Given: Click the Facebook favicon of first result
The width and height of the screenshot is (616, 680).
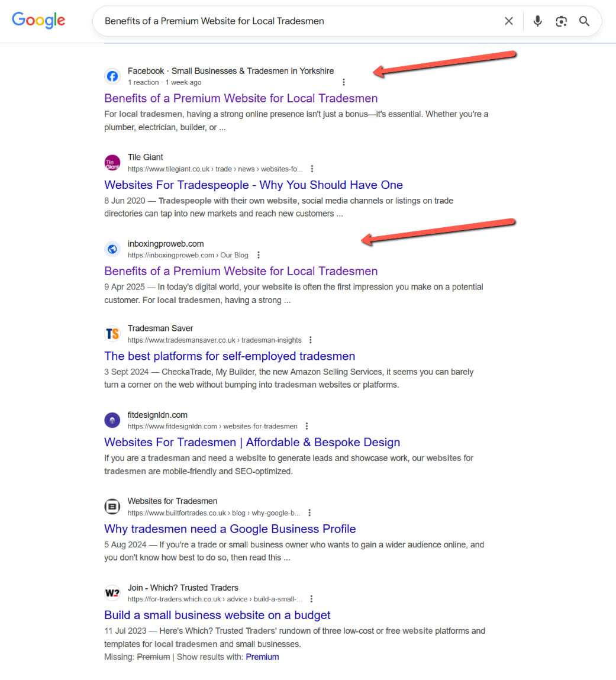Looking at the screenshot, I should [x=112, y=76].
